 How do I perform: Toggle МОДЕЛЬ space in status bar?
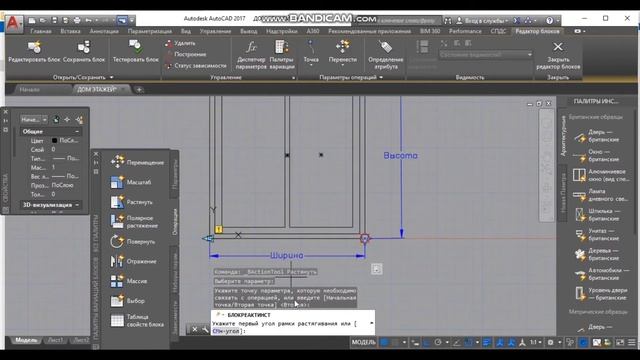click(363, 342)
